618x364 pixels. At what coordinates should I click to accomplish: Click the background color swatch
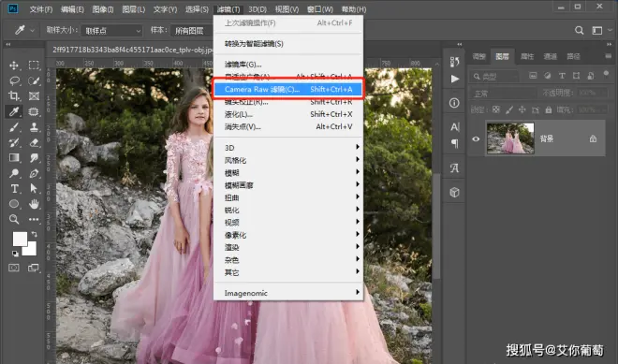pos(31,250)
